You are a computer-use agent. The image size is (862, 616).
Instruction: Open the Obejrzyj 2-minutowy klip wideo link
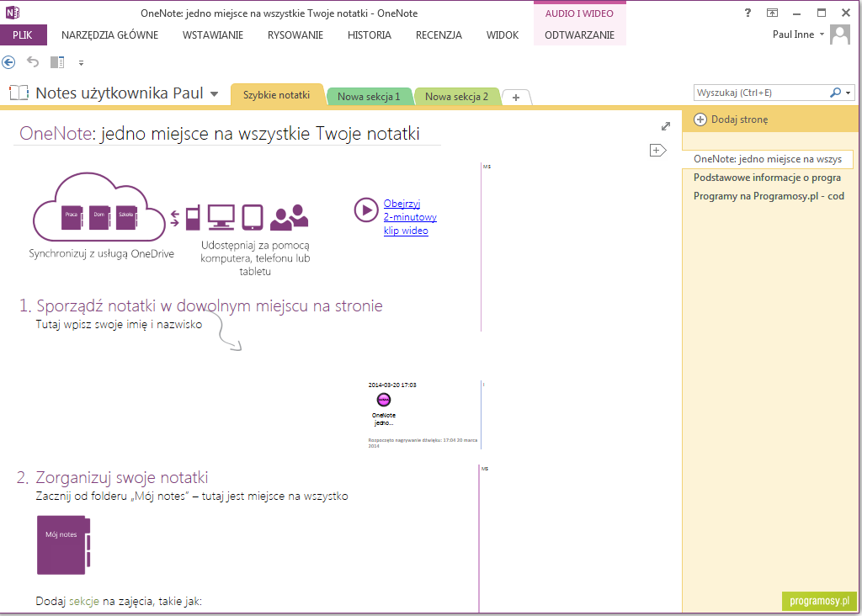410,217
